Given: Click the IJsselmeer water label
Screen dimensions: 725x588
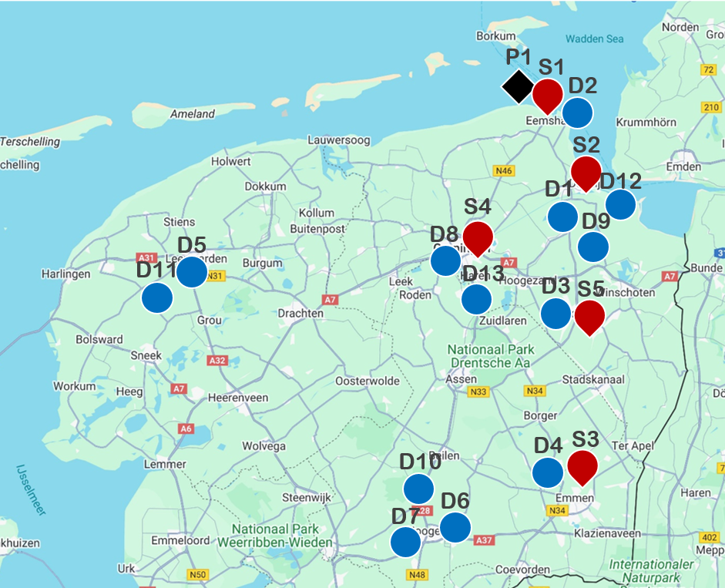Looking at the screenshot, I should coord(31,490).
